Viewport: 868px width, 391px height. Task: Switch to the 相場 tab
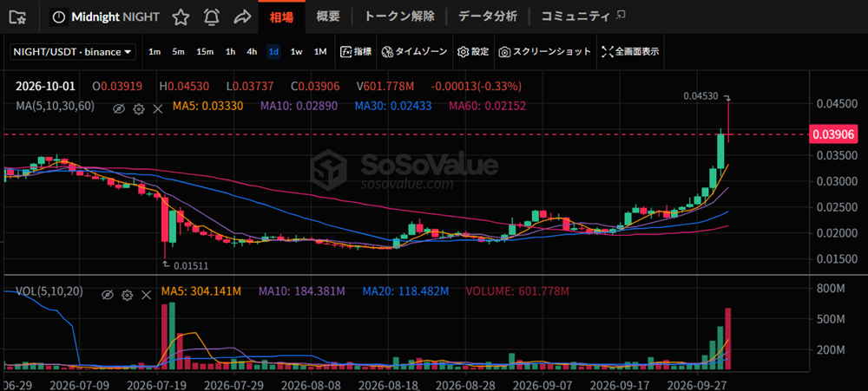coord(281,16)
